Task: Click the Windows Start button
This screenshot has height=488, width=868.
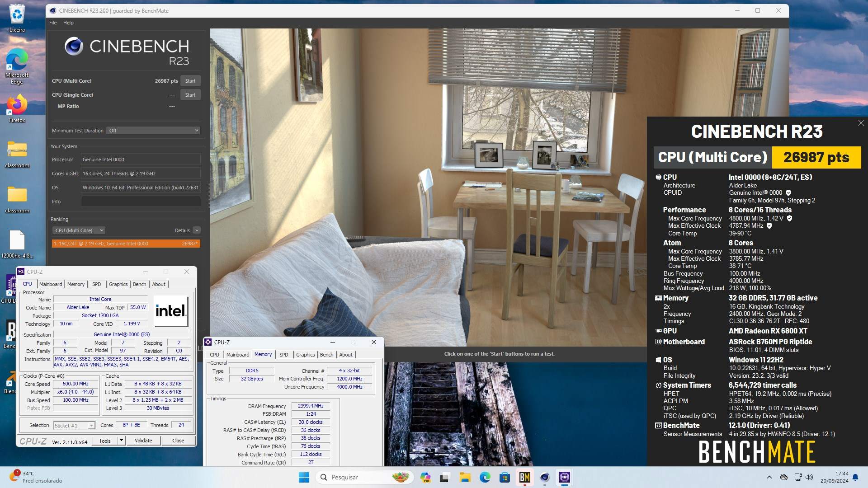Action: tap(304, 477)
